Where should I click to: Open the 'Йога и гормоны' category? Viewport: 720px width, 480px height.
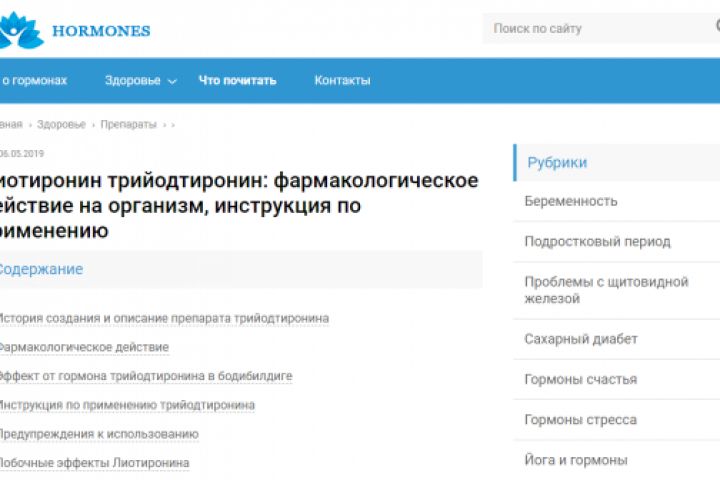[x=576, y=460]
